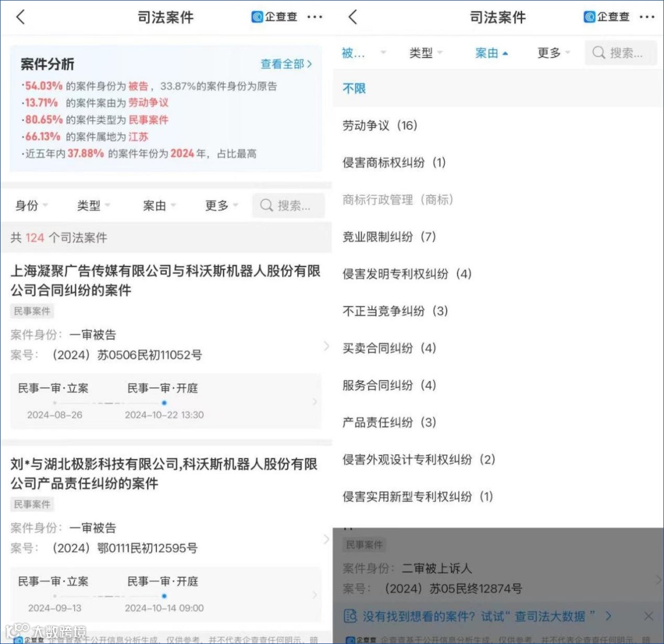664x644 pixels.
Task: Click the left panel search field
Action: (x=288, y=205)
